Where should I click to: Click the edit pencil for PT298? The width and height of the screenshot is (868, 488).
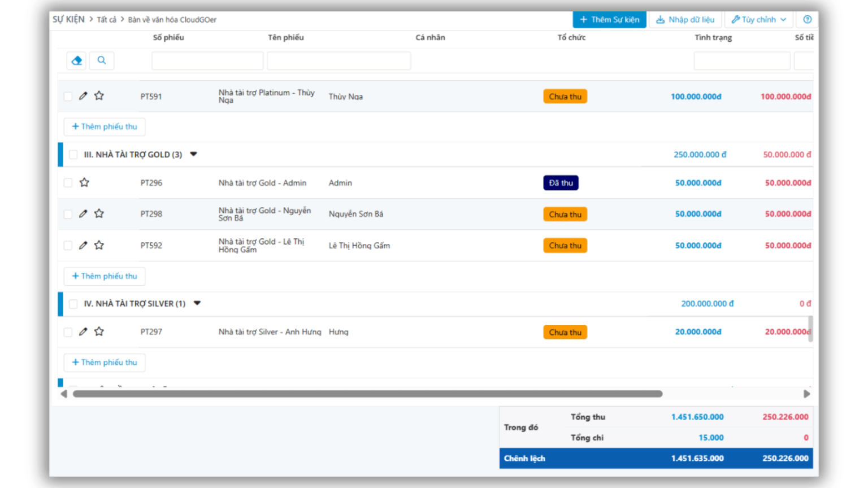tap(83, 213)
